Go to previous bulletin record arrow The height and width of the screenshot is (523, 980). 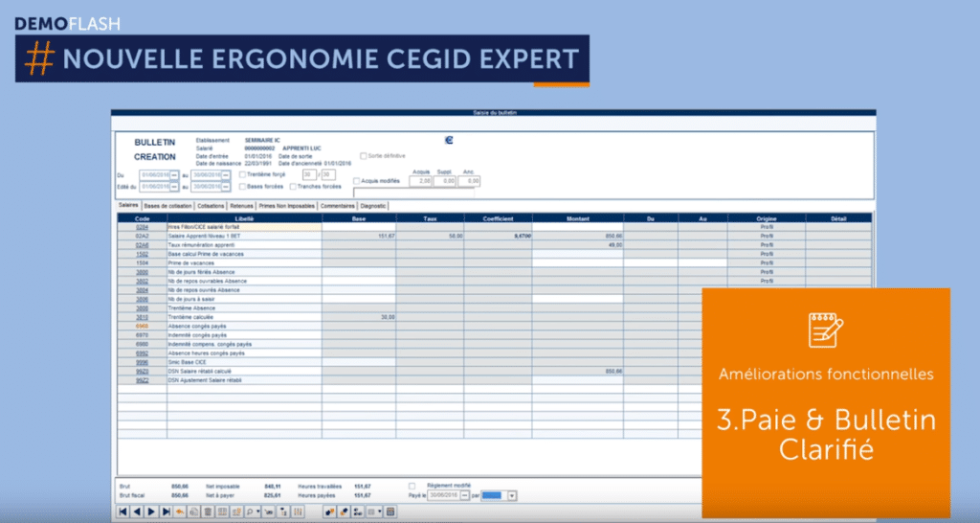tap(137, 512)
